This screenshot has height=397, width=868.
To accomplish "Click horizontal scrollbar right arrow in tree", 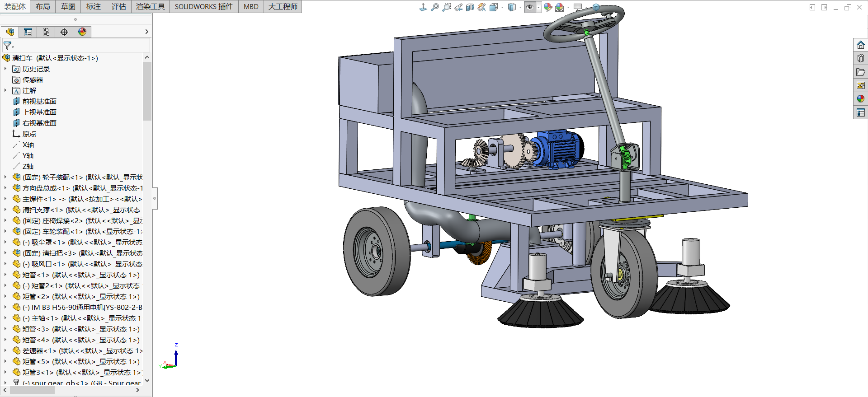I will point(138,390).
